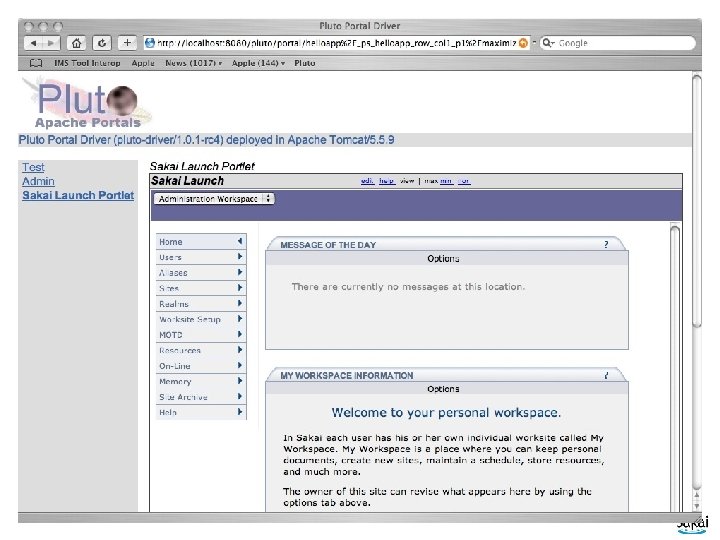This screenshot has height=540, width=720.
Task: Switch portlet to help mode
Action: 387,181
